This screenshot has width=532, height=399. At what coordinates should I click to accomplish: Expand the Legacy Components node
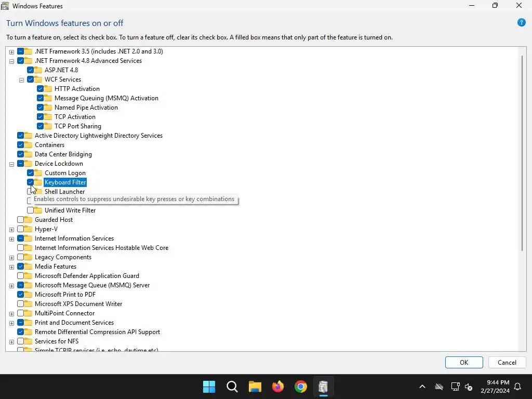click(11, 258)
